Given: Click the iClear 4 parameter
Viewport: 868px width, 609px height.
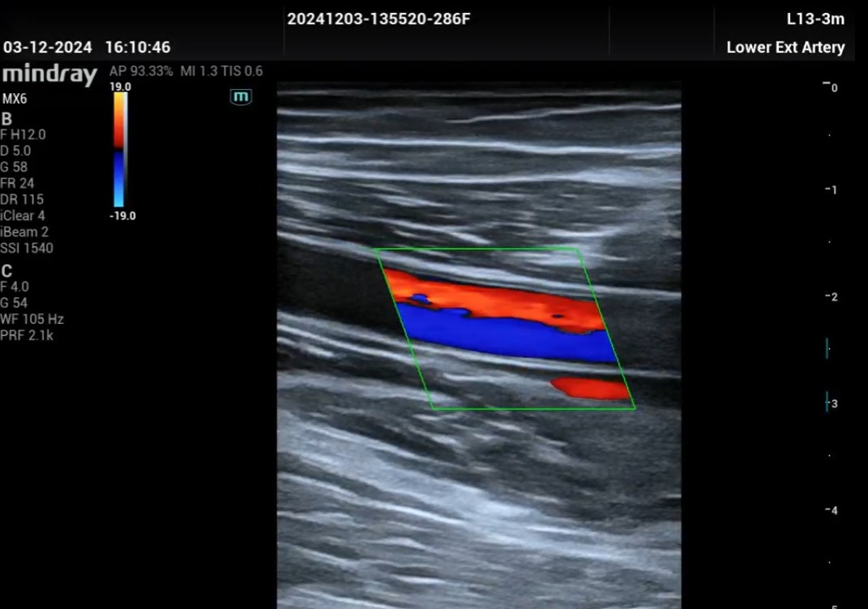Looking at the screenshot, I should (x=24, y=215).
